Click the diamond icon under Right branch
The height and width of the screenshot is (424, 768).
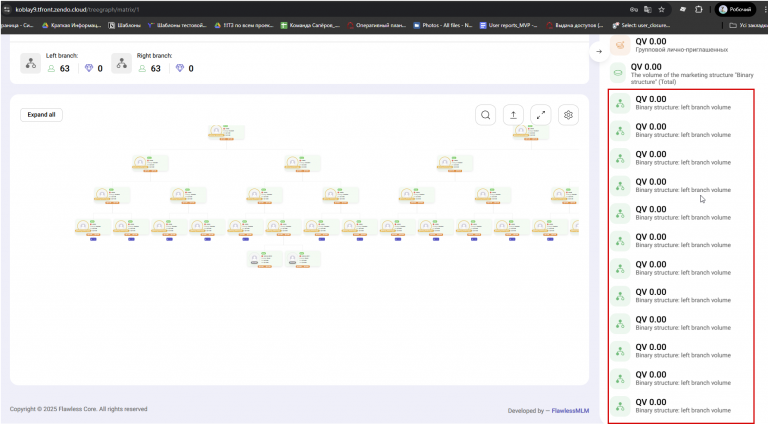(x=180, y=69)
